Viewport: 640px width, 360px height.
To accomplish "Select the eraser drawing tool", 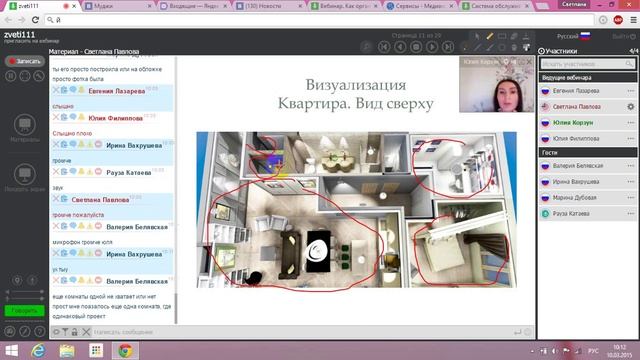I will click(x=514, y=36).
